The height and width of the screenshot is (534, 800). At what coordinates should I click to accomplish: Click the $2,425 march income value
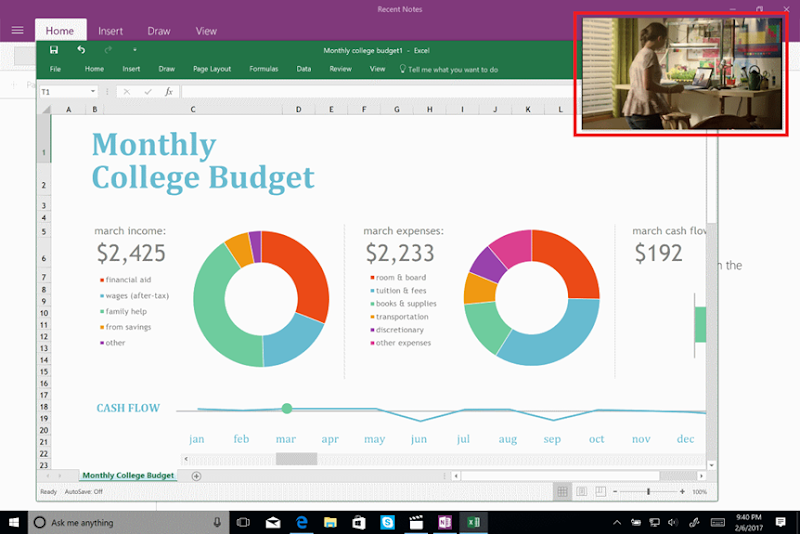(131, 253)
